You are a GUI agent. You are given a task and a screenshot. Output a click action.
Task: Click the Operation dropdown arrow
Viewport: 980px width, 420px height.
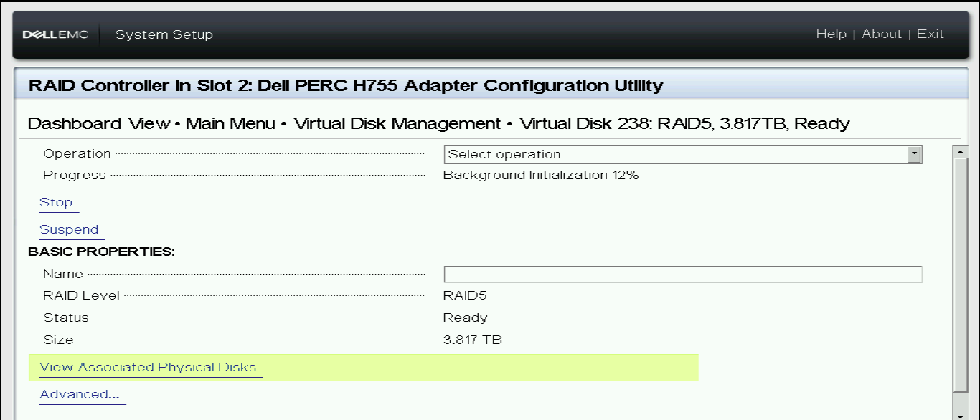click(915, 154)
